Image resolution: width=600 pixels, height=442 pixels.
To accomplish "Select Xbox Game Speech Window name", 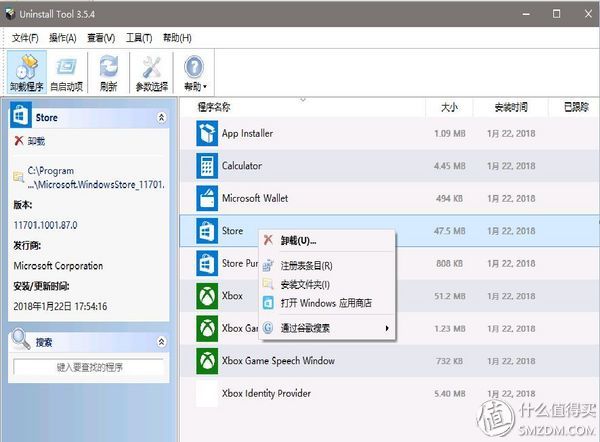I will [278, 361].
